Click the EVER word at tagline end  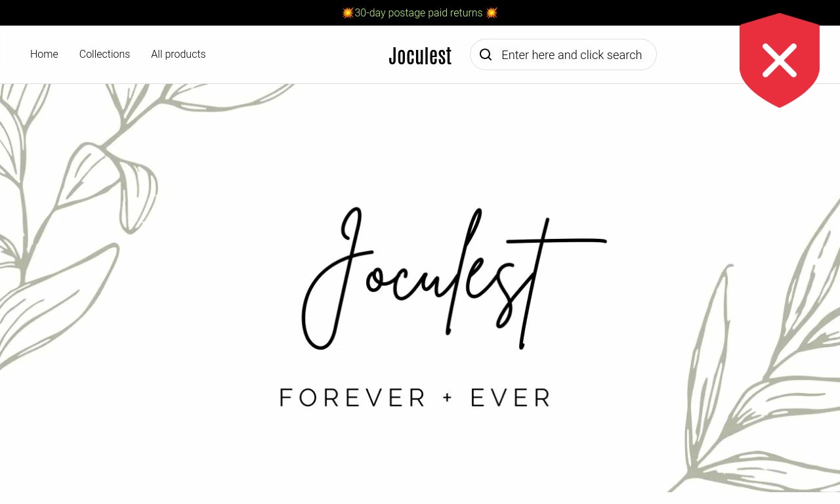[x=511, y=398]
